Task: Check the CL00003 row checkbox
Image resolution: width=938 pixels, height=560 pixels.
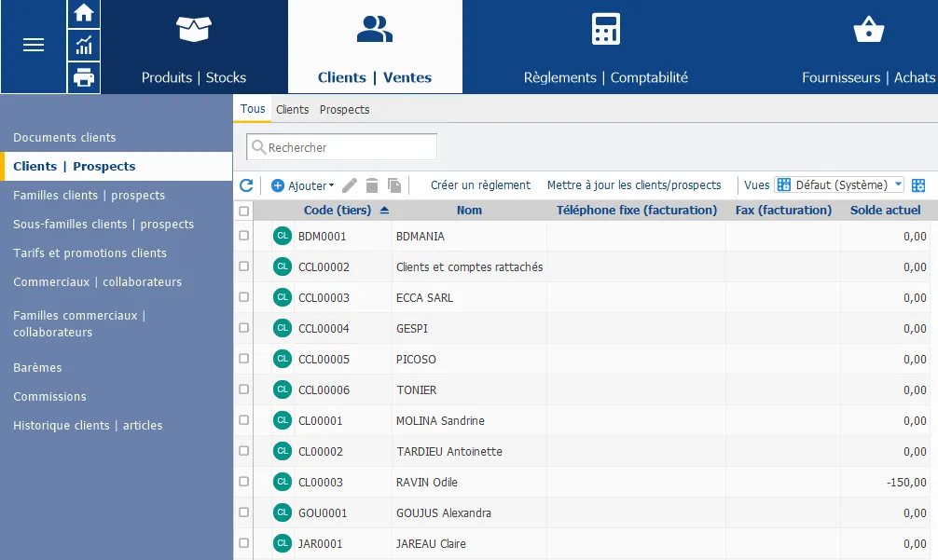Action: click(x=243, y=481)
